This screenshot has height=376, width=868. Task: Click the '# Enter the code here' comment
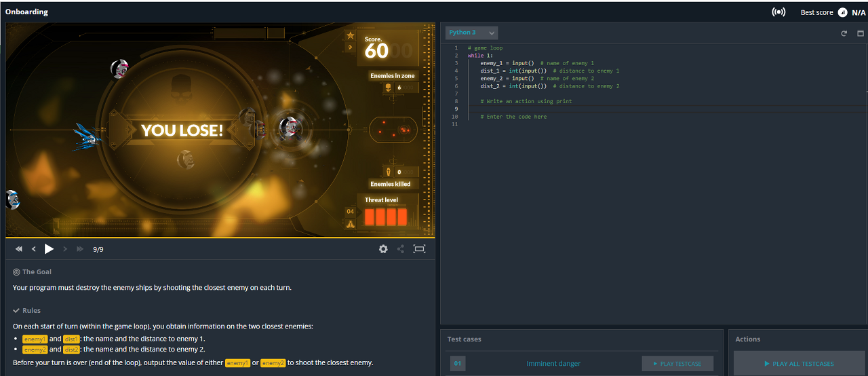pyautogui.click(x=513, y=117)
